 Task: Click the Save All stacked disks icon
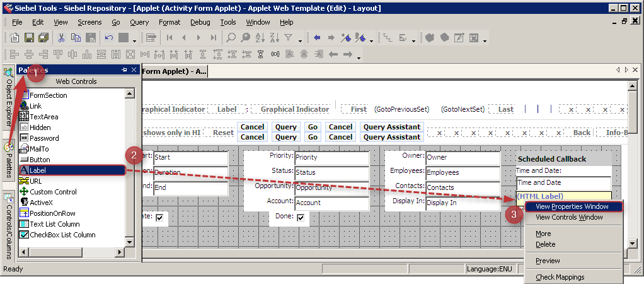43,38
